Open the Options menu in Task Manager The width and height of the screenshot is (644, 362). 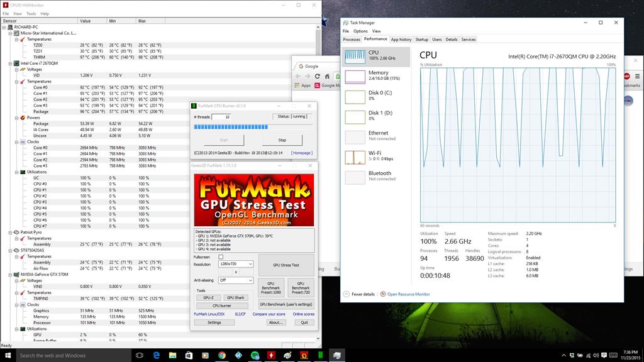pos(360,31)
